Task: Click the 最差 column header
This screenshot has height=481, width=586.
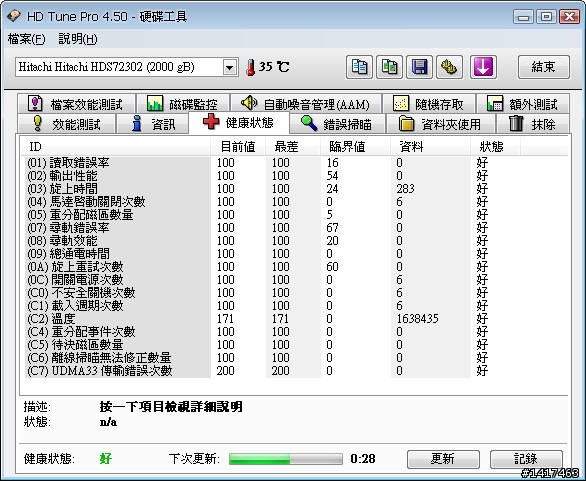Action: [293, 147]
